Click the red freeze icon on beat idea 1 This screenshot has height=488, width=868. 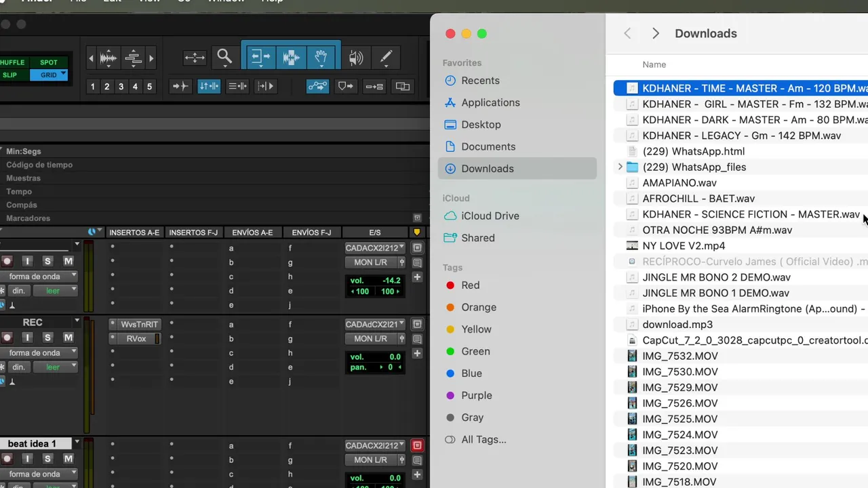(417, 445)
